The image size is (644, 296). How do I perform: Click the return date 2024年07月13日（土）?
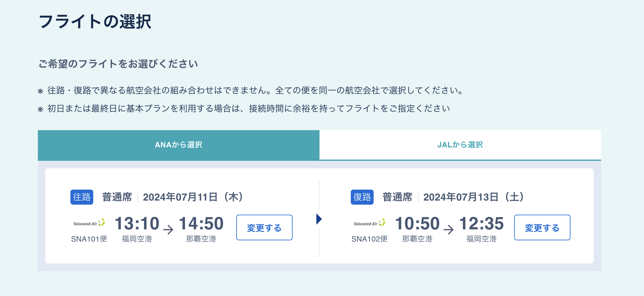pyautogui.click(x=474, y=197)
